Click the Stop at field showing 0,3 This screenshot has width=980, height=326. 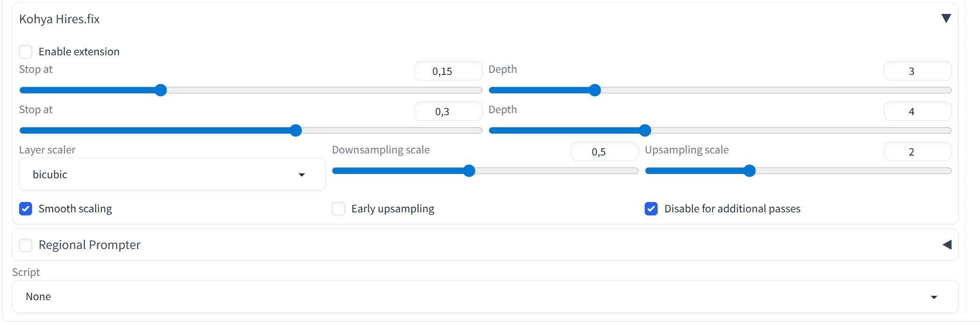(448, 112)
